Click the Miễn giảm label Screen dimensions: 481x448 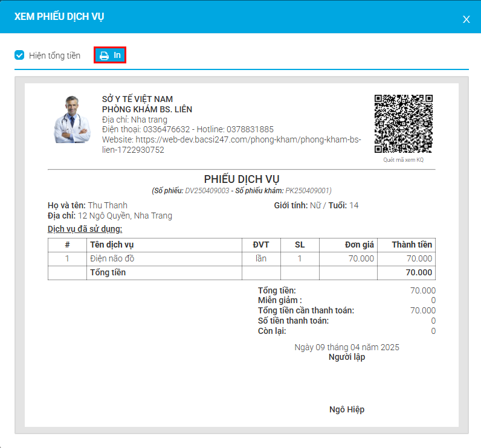[280, 300]
